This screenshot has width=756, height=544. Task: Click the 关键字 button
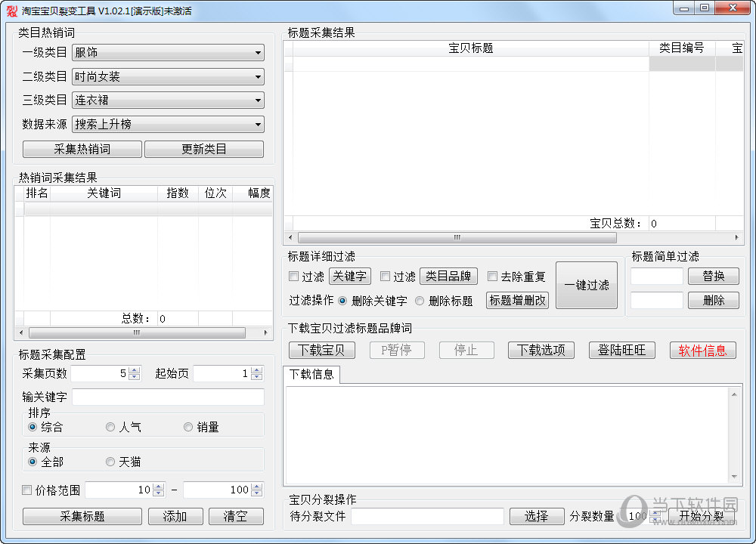click(x=350, y=277)
